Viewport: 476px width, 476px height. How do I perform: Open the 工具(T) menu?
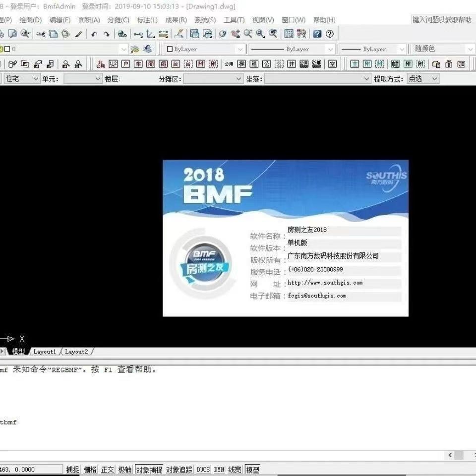tap(234, 20)
